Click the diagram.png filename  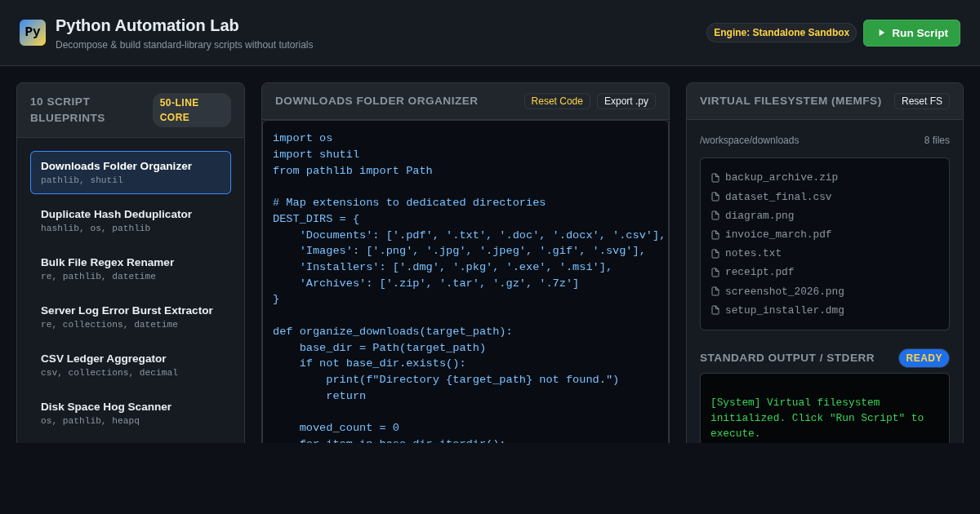pos(759,215)
